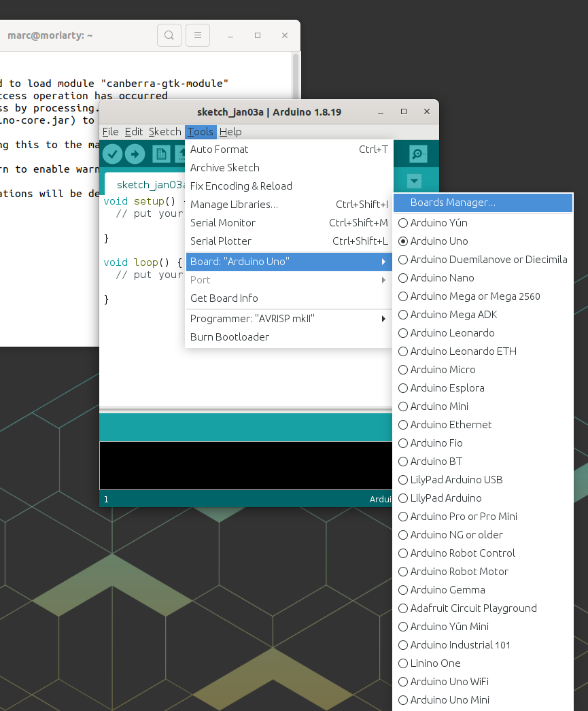Run Auto Format from Tools menu
Screen dimensions: 588x711
(289, 150)
